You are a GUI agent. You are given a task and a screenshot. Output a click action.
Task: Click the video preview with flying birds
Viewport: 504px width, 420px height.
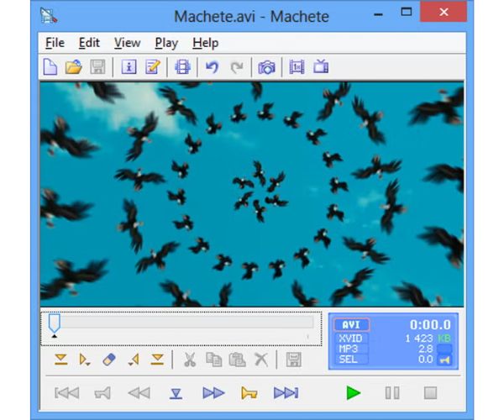point(252,194)
